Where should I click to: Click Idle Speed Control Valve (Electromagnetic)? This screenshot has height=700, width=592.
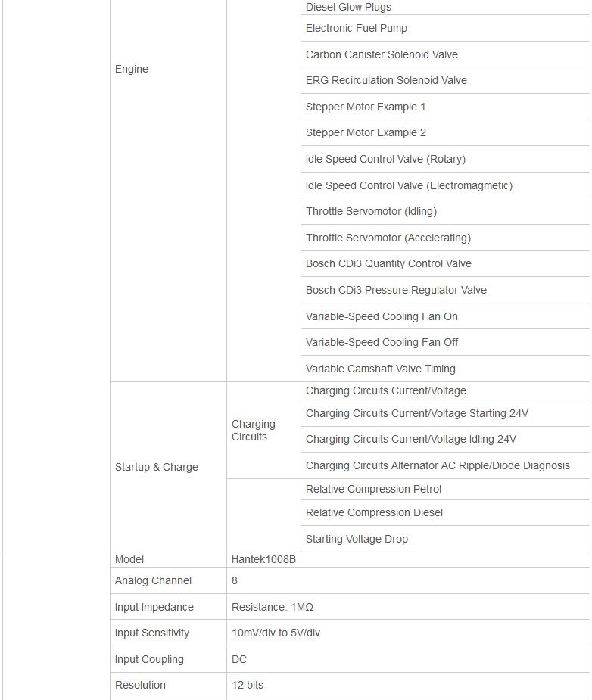coord(409,186)
